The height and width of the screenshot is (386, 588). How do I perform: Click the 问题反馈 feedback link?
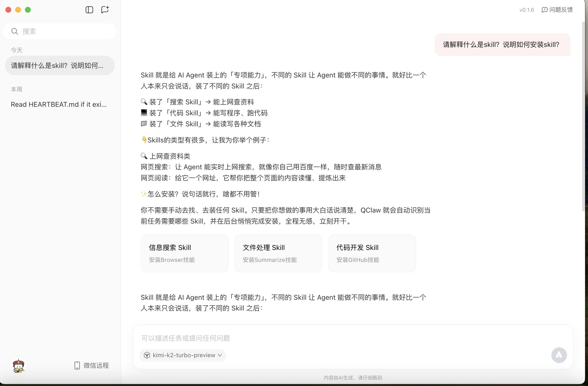561,10
